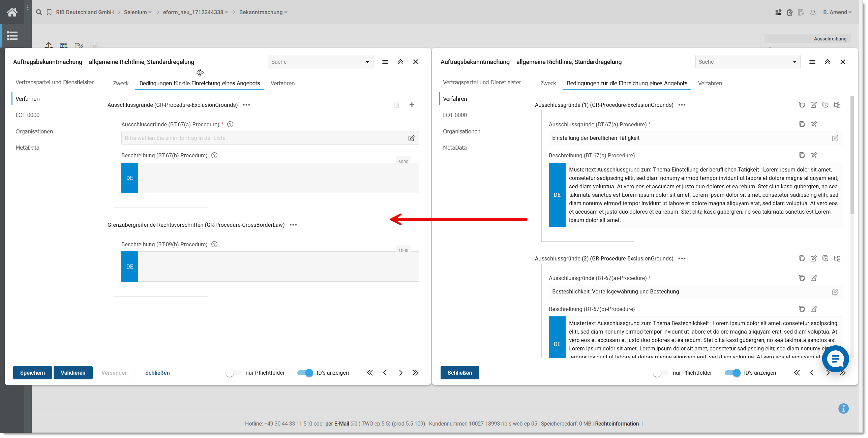Collapse all sections with double chevron in right dialog
868x438 pixels.
tap(828, 62)
